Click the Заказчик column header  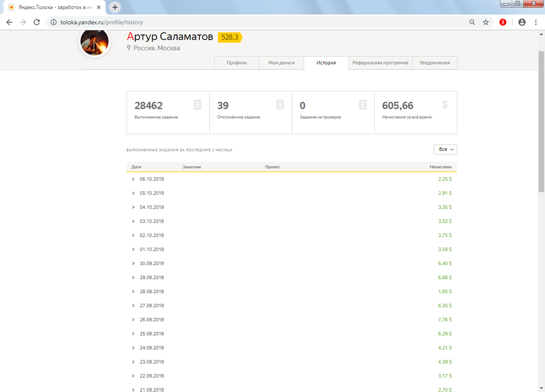coord(192,167)
